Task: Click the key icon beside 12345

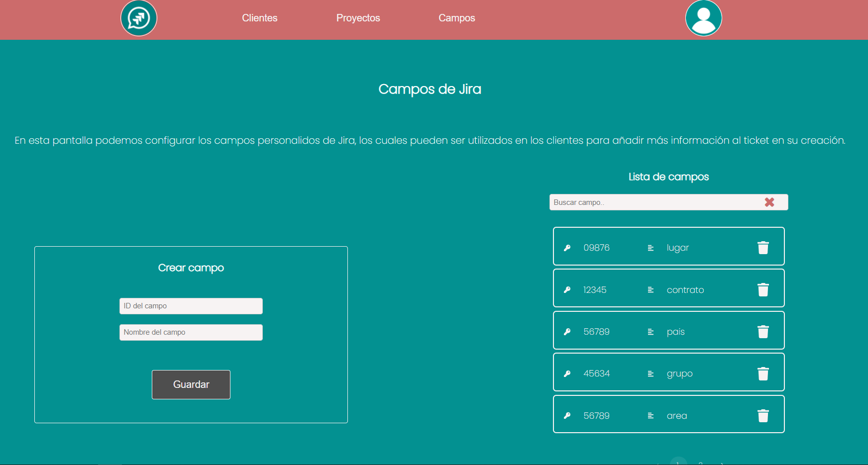Action: [x=567, y=289]
